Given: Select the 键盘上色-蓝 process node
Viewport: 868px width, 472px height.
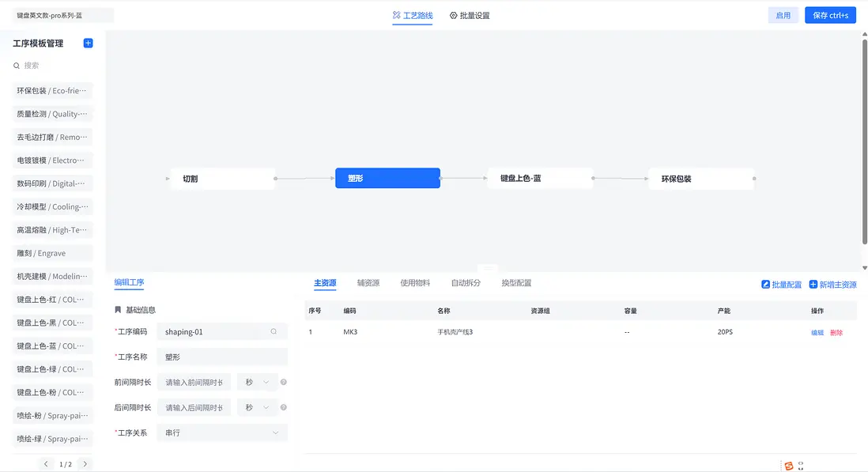Looking at the screenshot, I should point(540,178).
